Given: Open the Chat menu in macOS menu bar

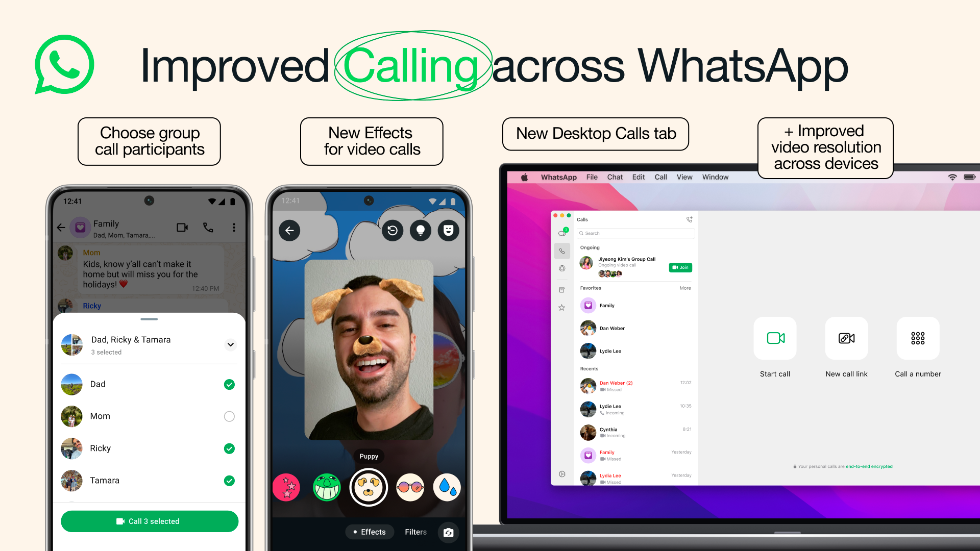Looking at the screenshot, I should coord(613,177).
